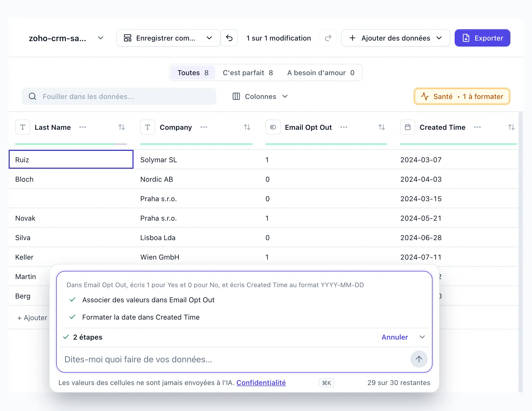Click the search magnifier icon
Viewport: 532px width, 411px height.
[32, 96]
